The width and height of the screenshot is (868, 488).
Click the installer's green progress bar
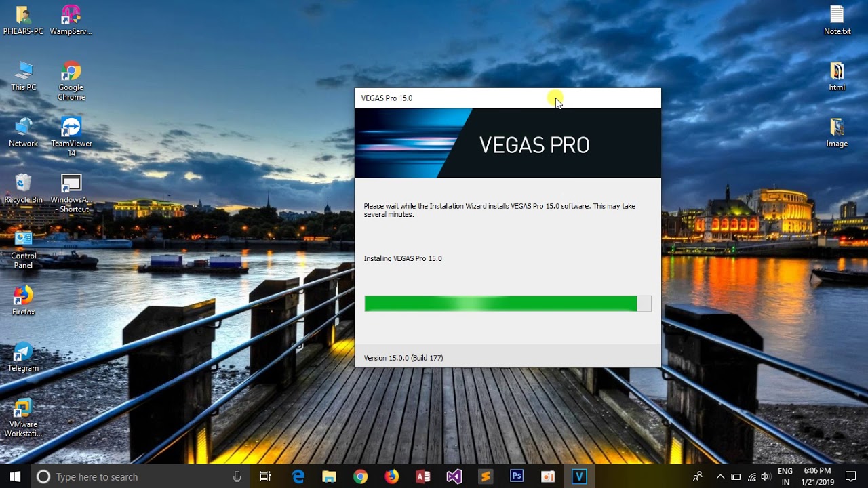507,304
